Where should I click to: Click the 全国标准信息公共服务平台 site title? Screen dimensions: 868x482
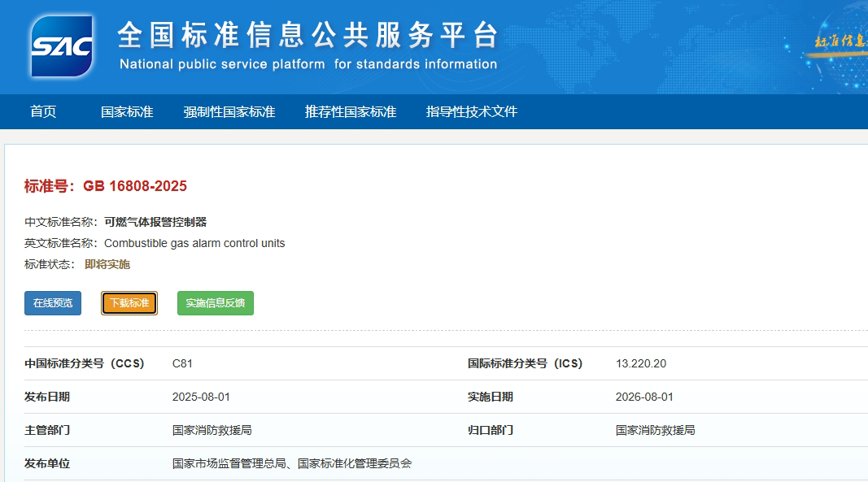308,35
